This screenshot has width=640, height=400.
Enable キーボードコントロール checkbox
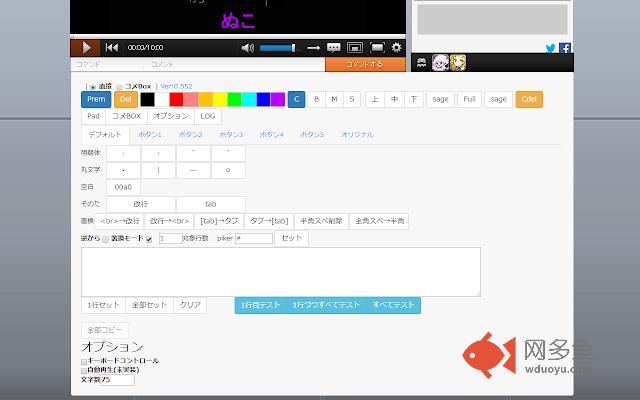[84, 362]
